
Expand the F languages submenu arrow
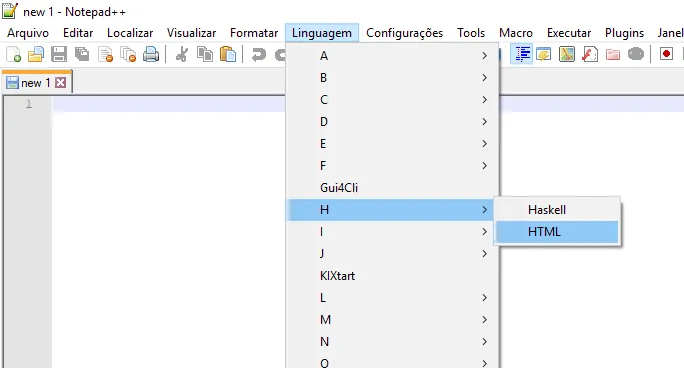point(485,166)
